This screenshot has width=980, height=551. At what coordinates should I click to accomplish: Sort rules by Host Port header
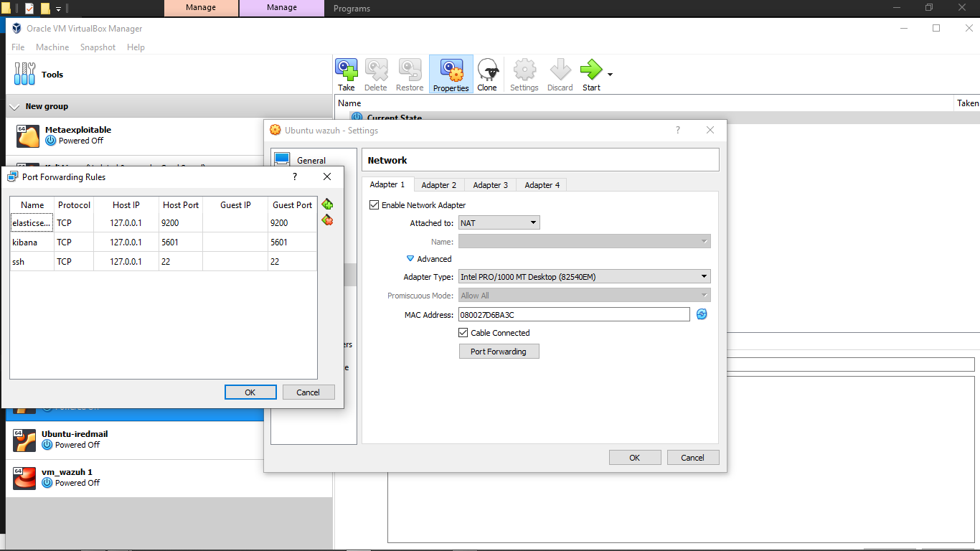coord(181,205)
